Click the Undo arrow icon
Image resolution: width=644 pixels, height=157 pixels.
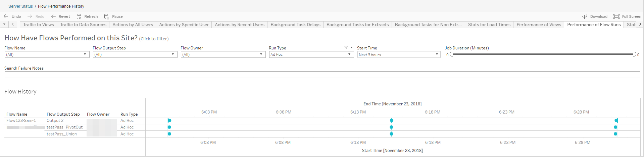point(6,16)
